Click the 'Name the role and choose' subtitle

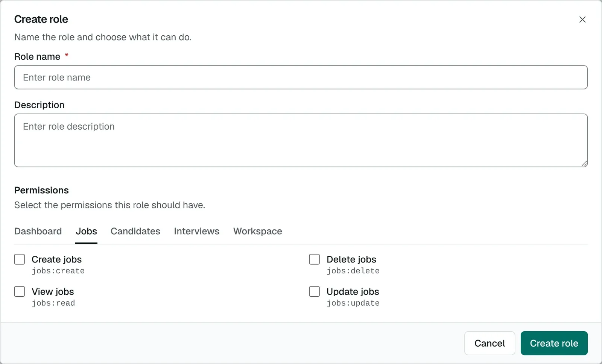coord(103,37)
